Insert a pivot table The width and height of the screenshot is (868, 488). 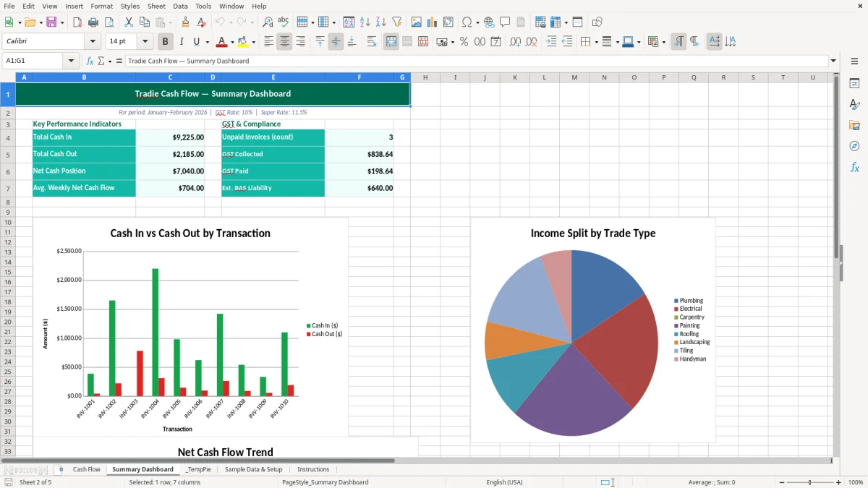448,22
